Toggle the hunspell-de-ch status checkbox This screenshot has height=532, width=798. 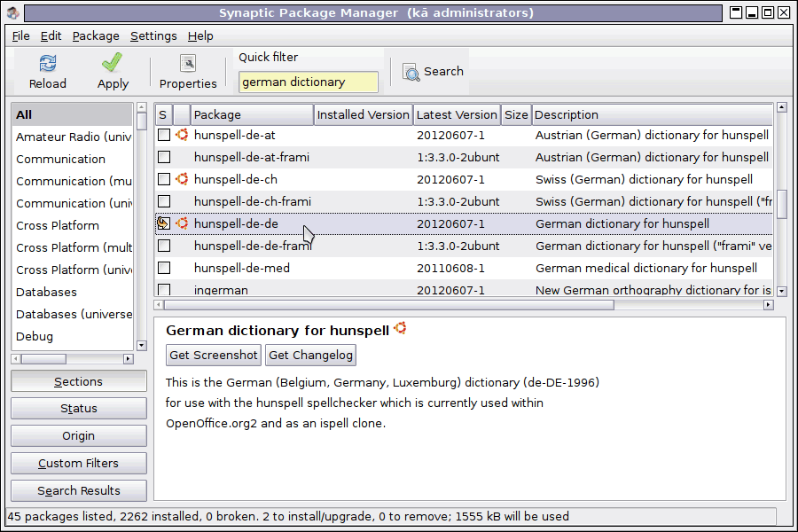tap(164, 179)
